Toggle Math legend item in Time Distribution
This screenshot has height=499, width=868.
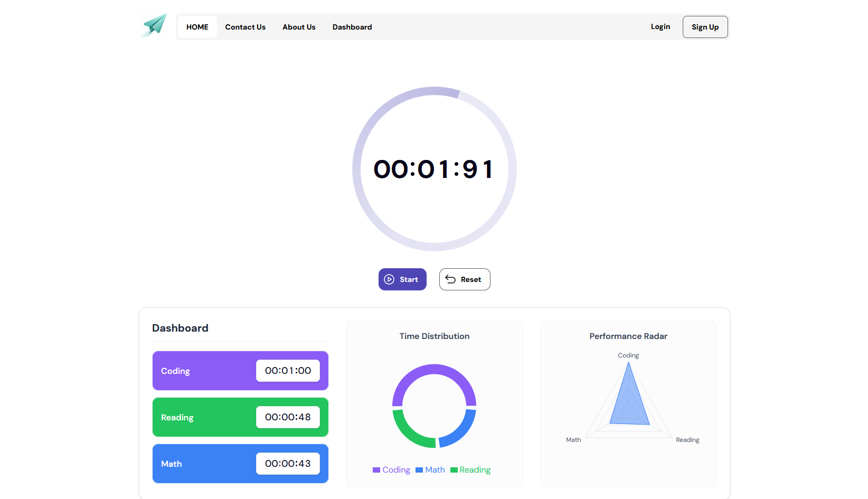[x=430, y=470]
